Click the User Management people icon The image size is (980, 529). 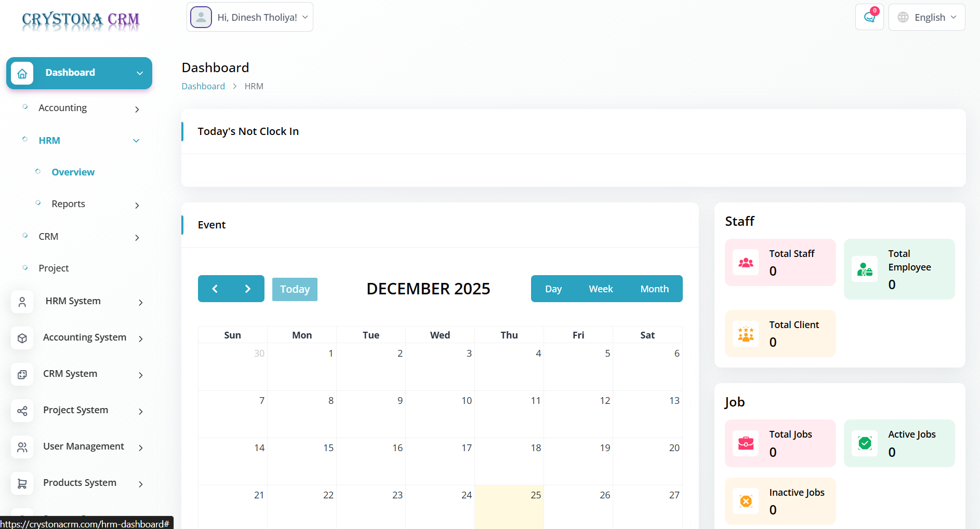click(x=22, y=447)
